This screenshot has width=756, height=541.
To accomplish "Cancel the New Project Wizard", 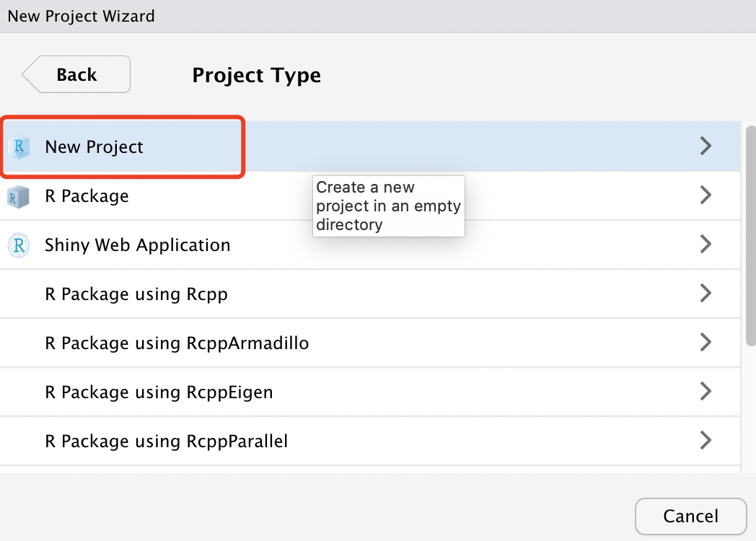I will pos(690,516).
